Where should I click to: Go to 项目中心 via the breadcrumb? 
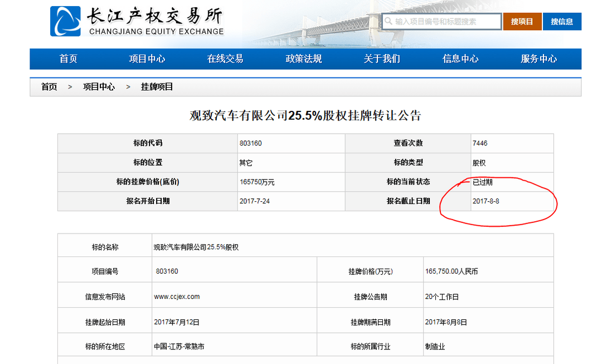tap(99, 87)
